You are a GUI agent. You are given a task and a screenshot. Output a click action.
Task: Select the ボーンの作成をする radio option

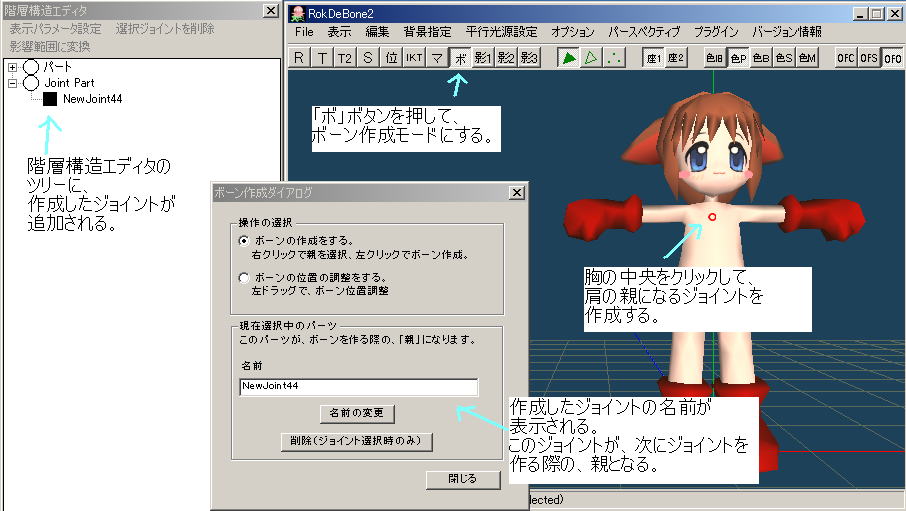pos(245,242)
